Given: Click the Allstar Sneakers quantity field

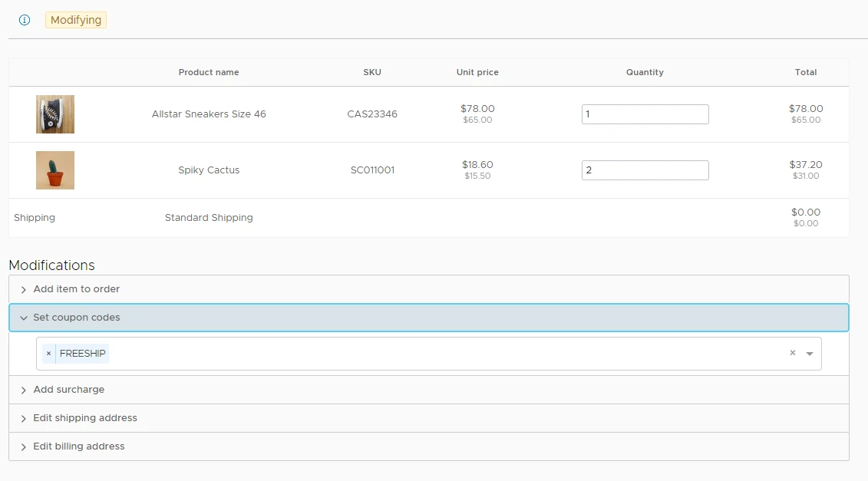Looking at the screenshot, I should click(x=645, y=114).
